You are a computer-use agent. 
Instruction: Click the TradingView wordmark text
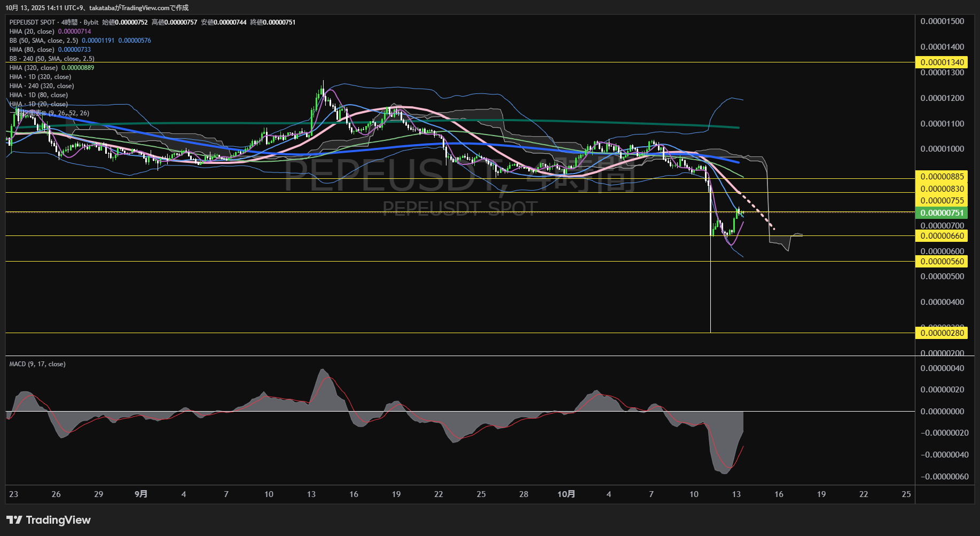pyautogui.click(x=58, y=520)
